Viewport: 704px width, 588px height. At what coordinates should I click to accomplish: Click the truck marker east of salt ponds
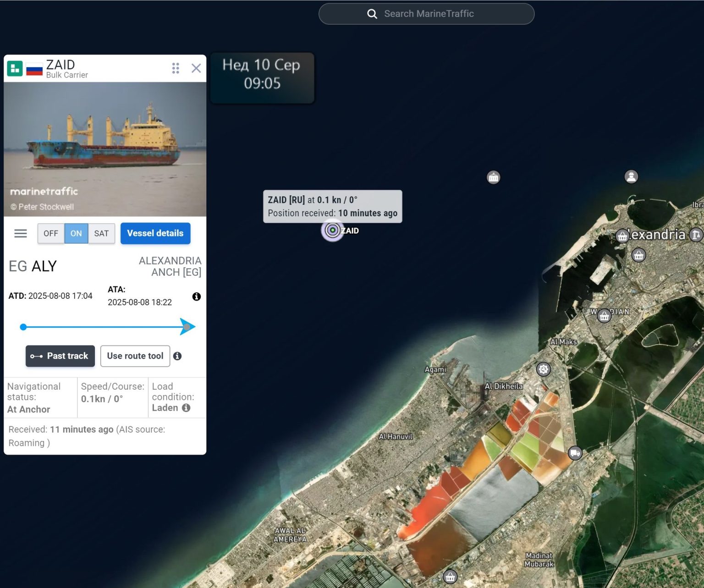pos(575,453)
